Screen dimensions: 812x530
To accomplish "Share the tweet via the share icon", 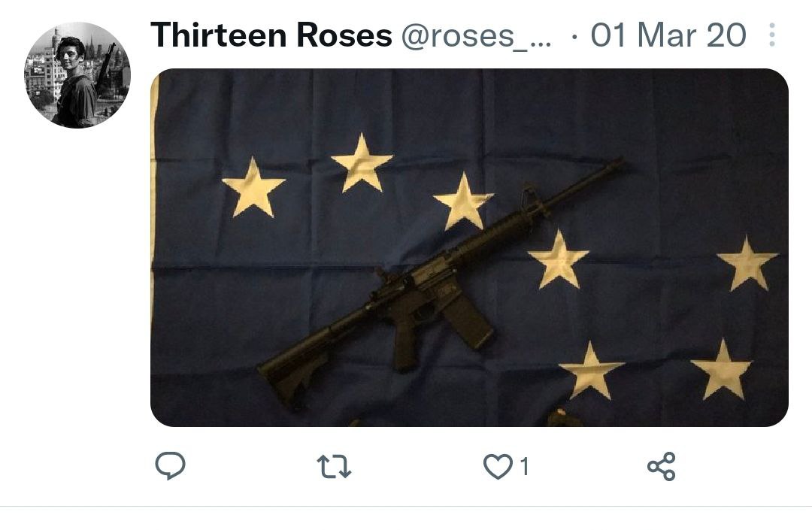I will coord(662,466).
